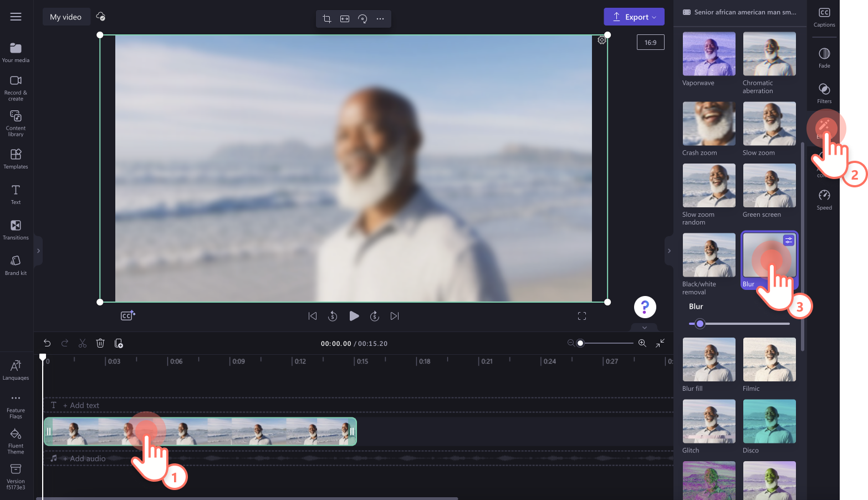Delete the selected clip with trash icon
Image resolution: width=868 pixels, height=500 pixels.
pyautogui.click(x=100, y=343)
